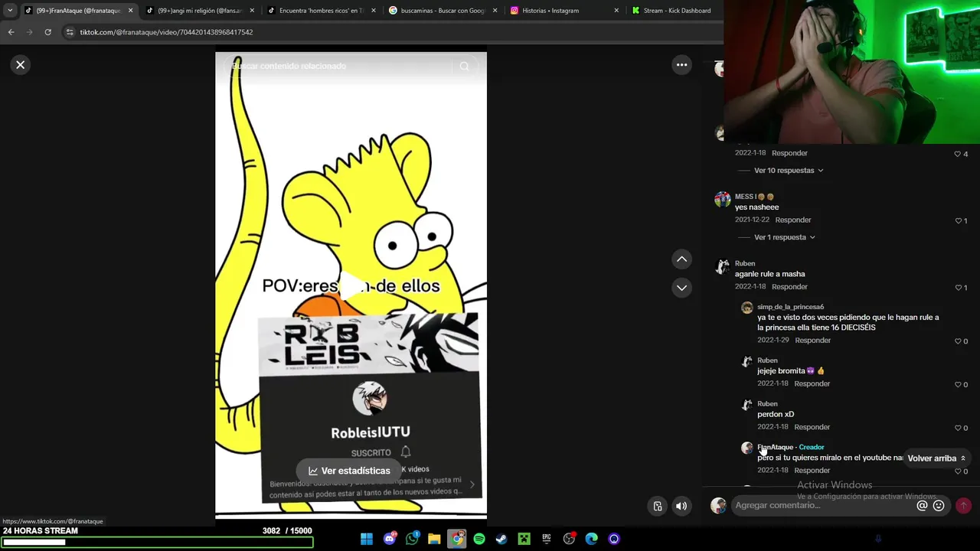Open Chrome tab search dropdown arrow
980x551 pixels.
10,11
